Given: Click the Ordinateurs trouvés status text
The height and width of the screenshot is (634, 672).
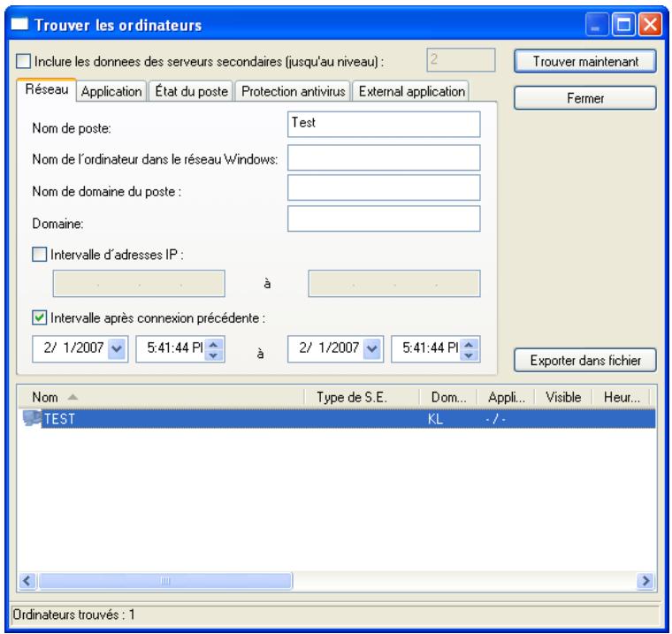Looking at the screenshot, I should coord(73,615).
